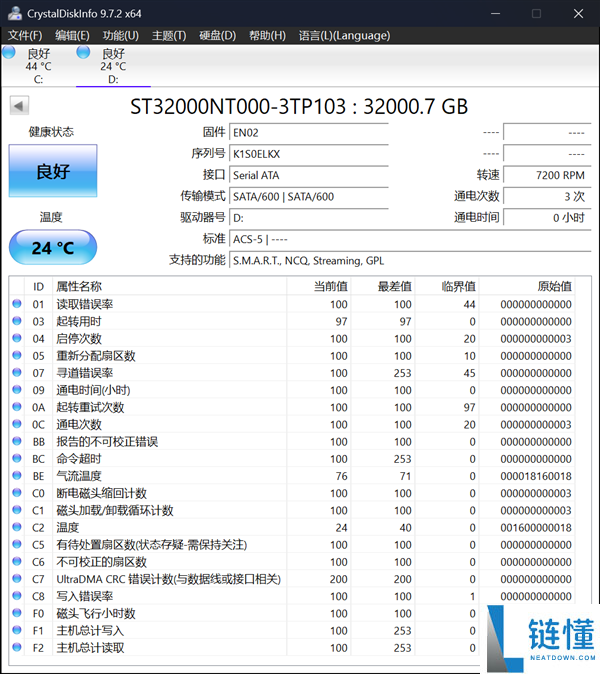Click the 属性名称 column header
This screenshot has width=600, height=674.
pyautogui.click(x=169, y=286)
